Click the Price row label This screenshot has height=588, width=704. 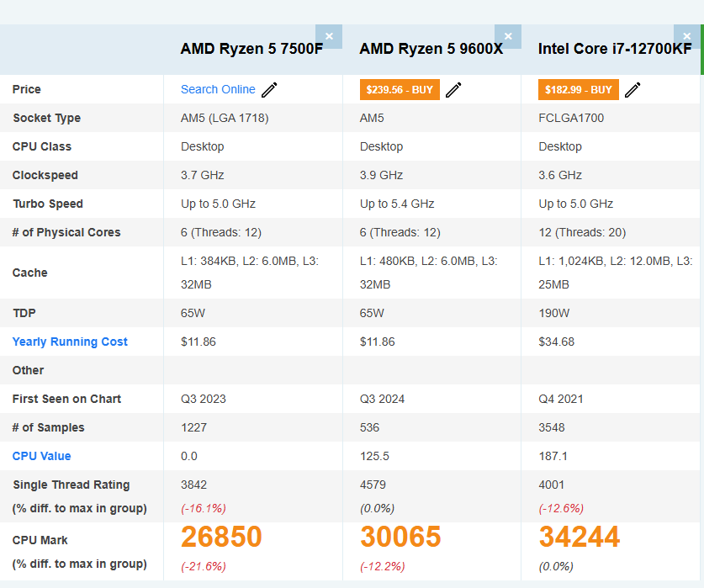[x=26, y=89]
